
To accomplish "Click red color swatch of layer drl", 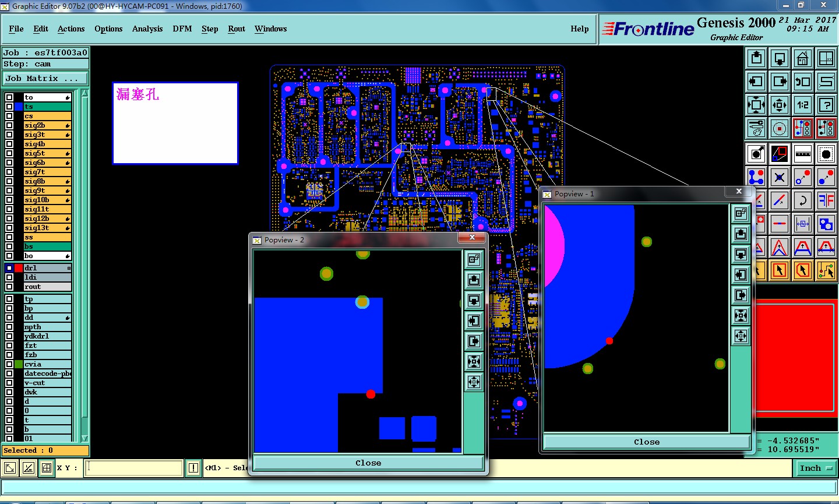I will pyautogui.click(x=19, y=268).
